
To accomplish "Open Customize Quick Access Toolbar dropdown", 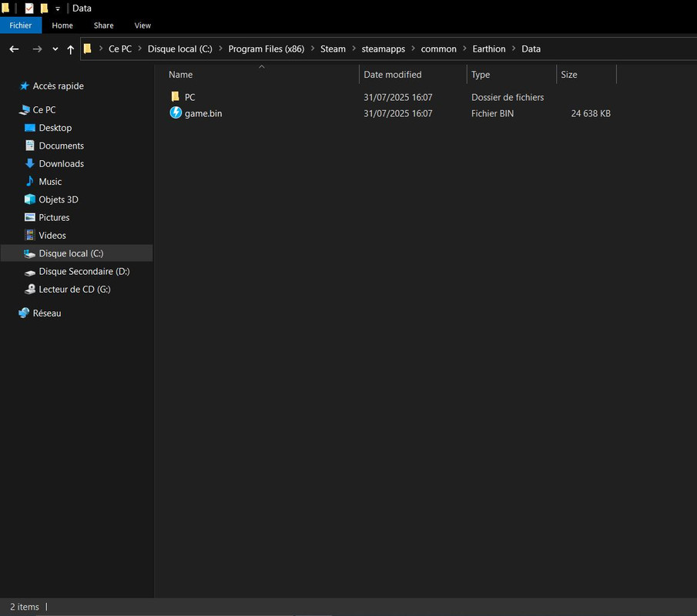I will (57, 8).
